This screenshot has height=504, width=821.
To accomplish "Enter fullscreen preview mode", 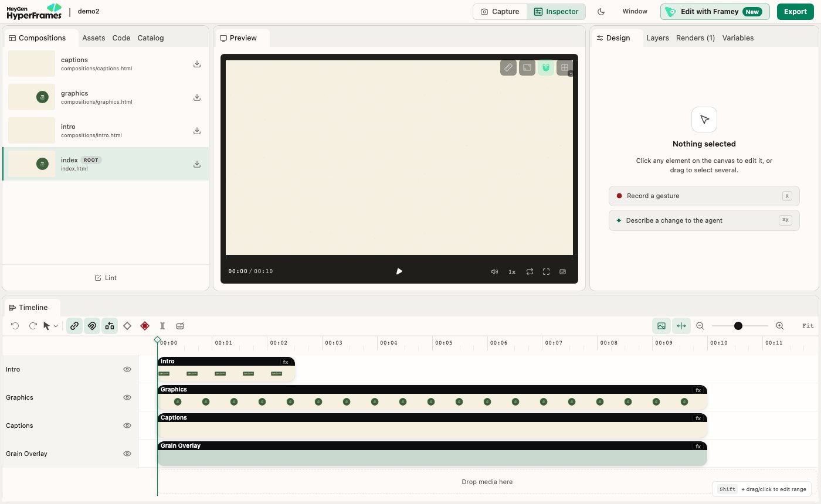I will (546, 271).
